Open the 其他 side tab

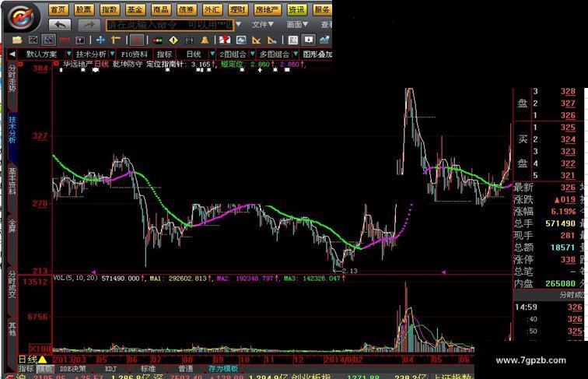12,328
